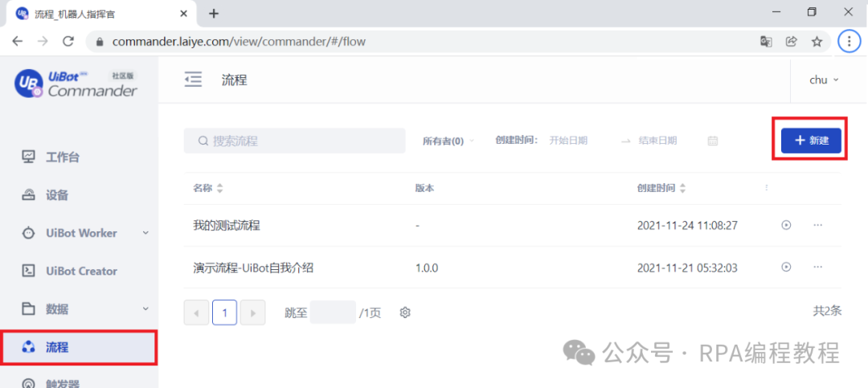
Task: Set 开始日期 start date field
Action: tap(568, 141)
